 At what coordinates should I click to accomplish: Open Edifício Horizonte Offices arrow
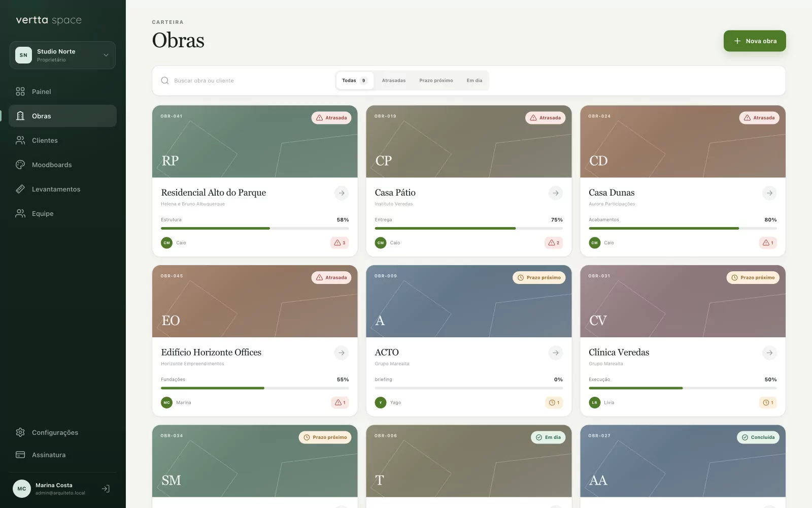tap(342, 353)
